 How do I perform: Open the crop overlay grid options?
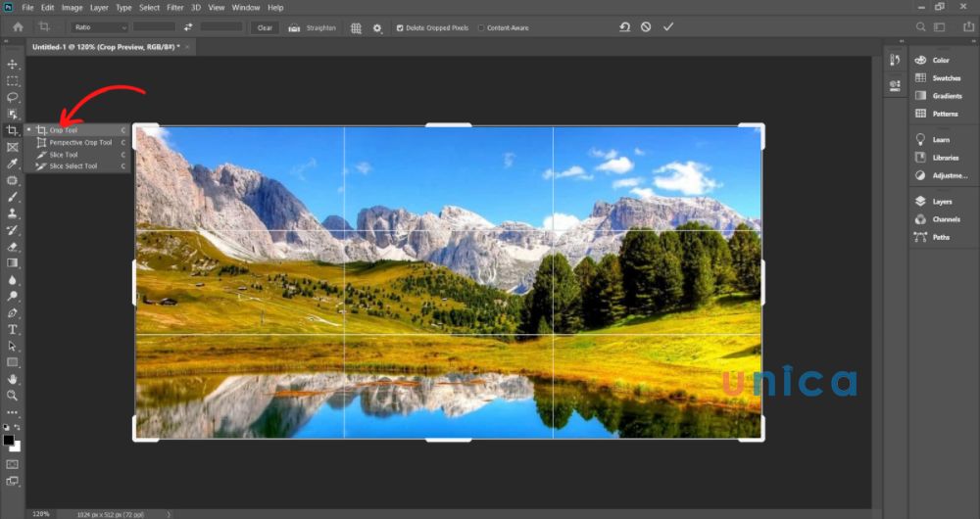(x=357, y=28)
